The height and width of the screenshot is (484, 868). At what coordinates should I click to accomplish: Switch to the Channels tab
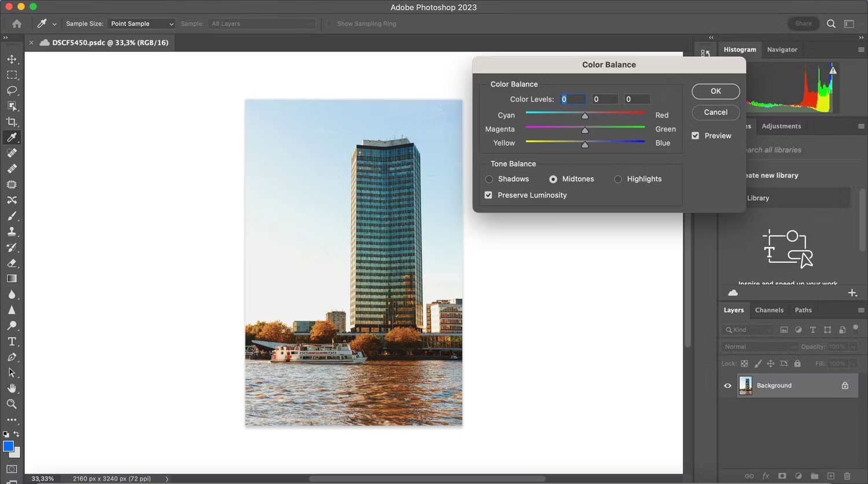(x=769, y=310)
